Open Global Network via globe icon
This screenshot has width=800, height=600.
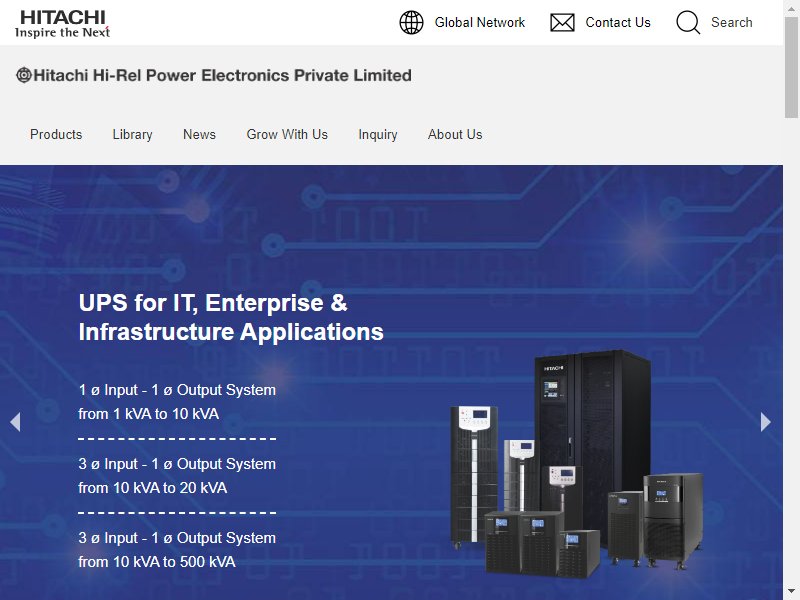click(411, 22)
